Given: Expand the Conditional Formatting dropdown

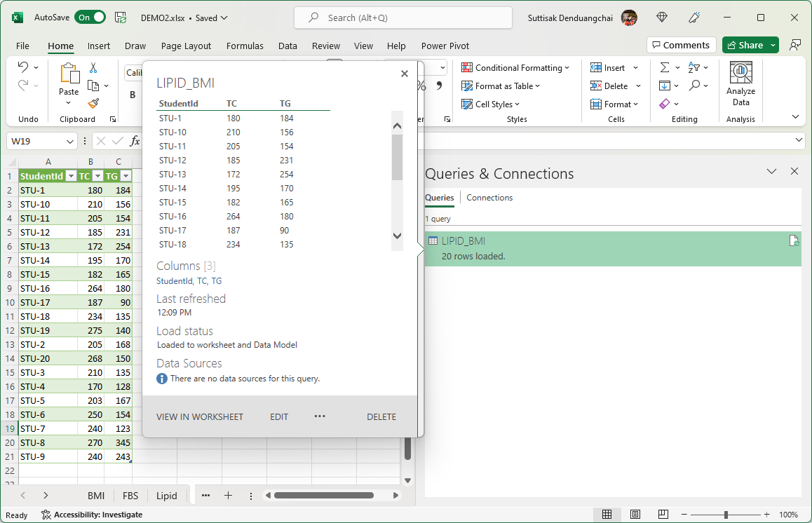Looking at the screenshot, I should [x=567, y=68].
